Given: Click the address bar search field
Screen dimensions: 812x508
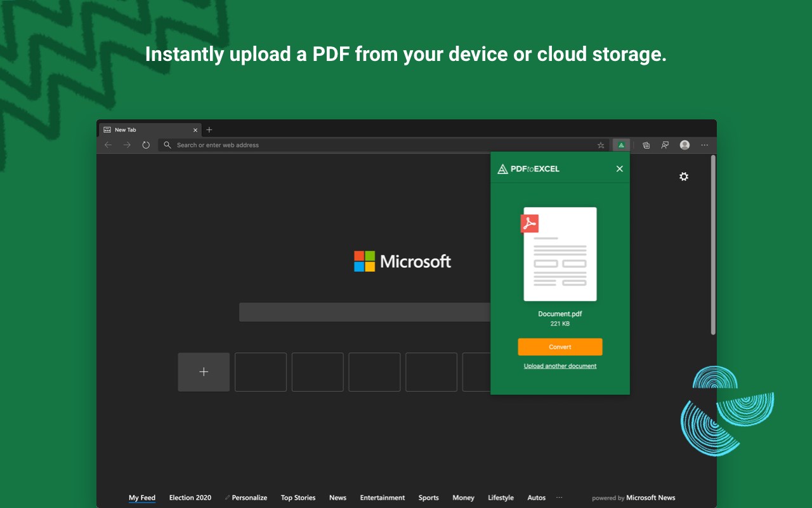Looking at the screenshot, I should [381, 145].
